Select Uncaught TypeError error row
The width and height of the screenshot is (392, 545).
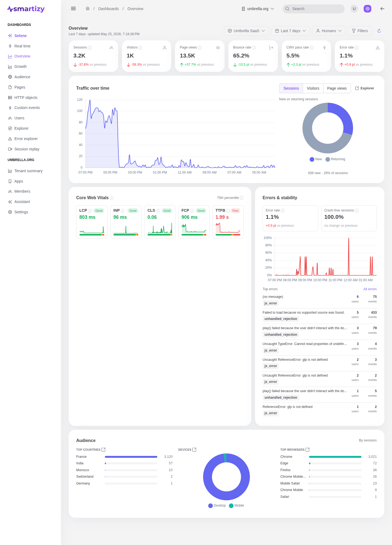320,347
